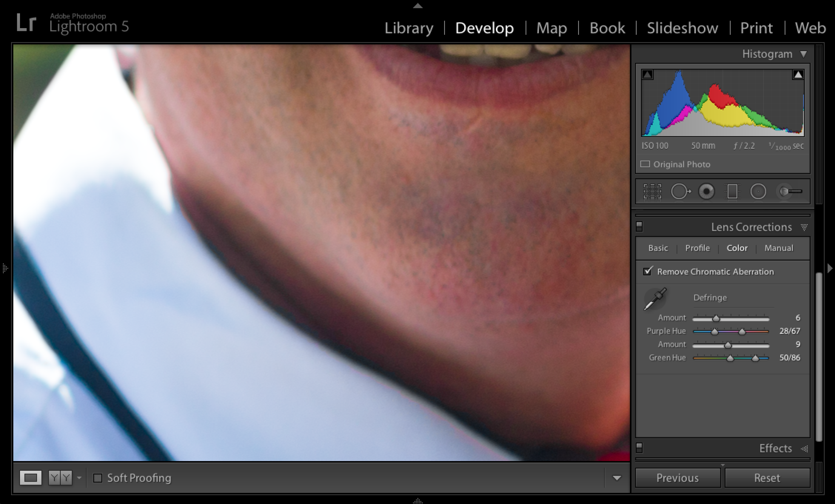The width and height of the screenshot is (835, 504).
Task: Switch to the Library module
Action: click(x=409, y=28)
